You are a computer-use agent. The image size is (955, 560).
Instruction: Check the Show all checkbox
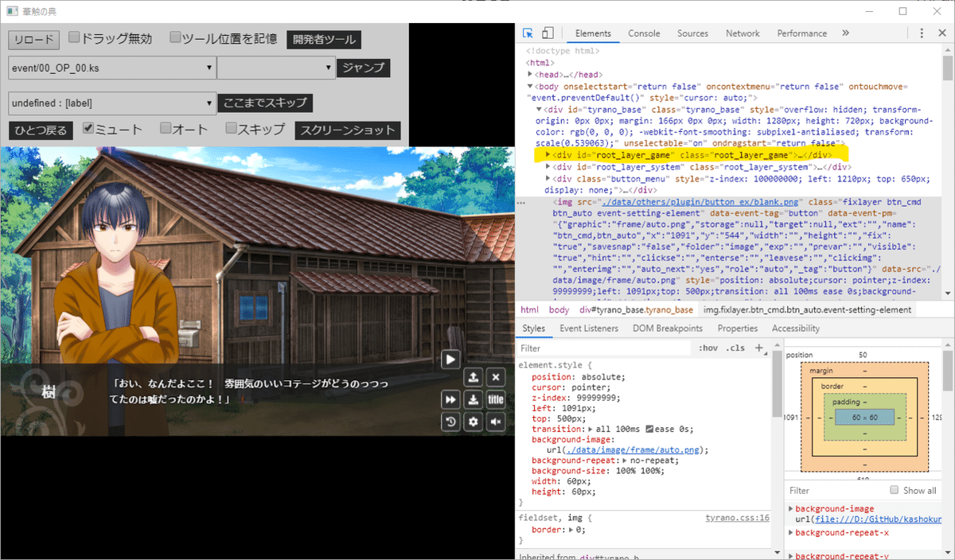point(895,490)
